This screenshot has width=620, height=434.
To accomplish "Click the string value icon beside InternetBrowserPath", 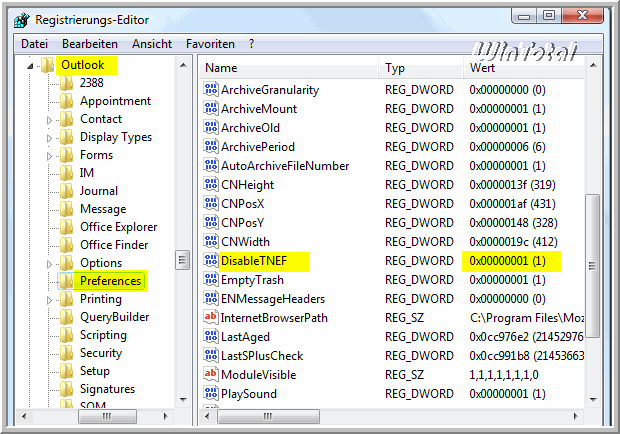I will click(x=211, y=317).
